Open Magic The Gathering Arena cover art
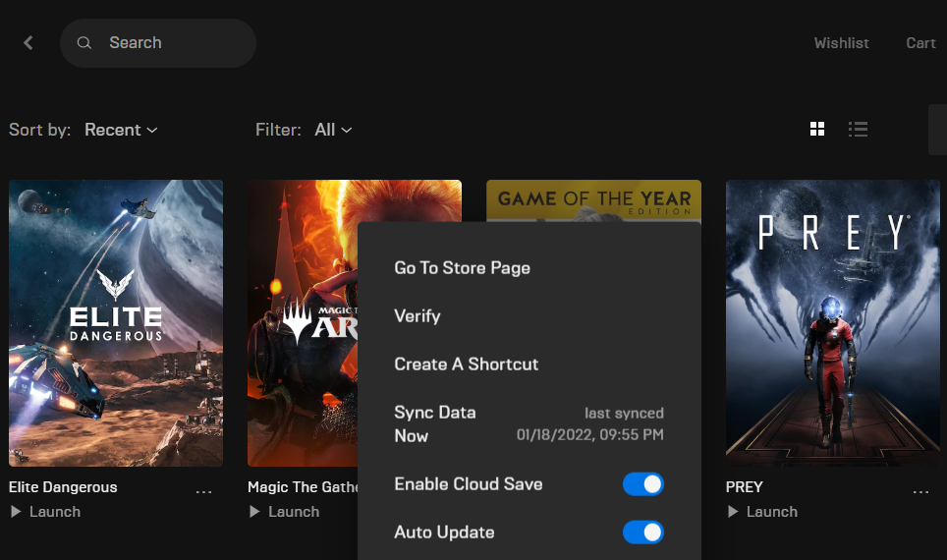The width and height of the screenshot is (947, 560). pyautogui.click(x=303, y=322)
